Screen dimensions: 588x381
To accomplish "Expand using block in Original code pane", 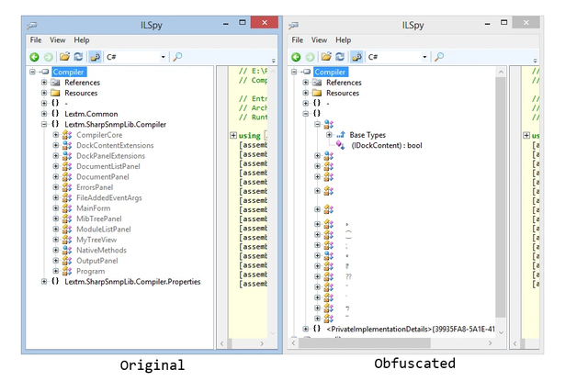I will click(x=233, y=135).
